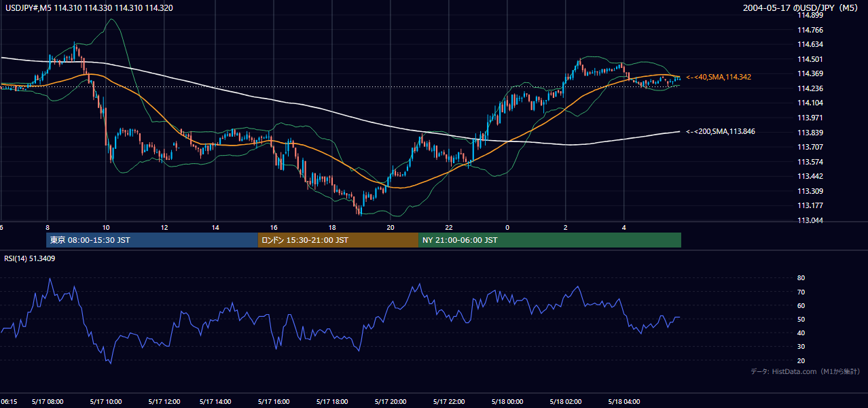This screenshot has width=868, height=408.
Task: Click price level 114.369 on the axis
Action: coord(810,73)
